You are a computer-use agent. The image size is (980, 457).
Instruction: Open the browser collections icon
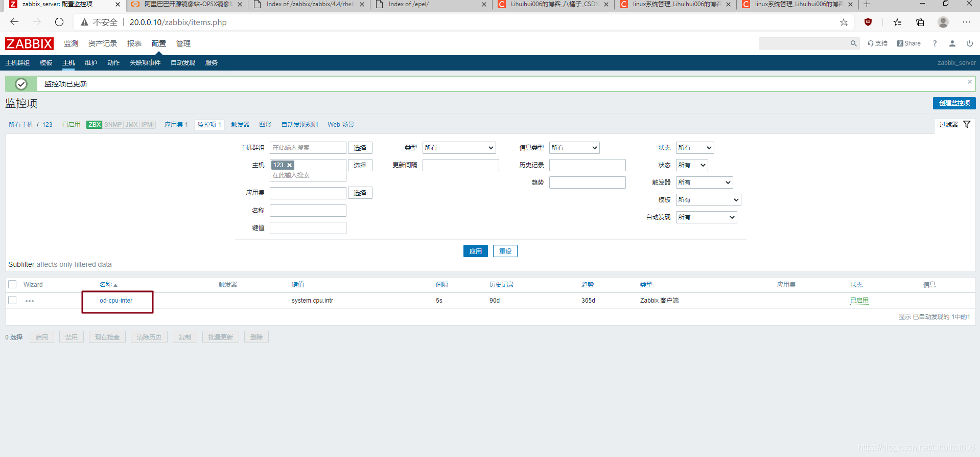(920, 22)
